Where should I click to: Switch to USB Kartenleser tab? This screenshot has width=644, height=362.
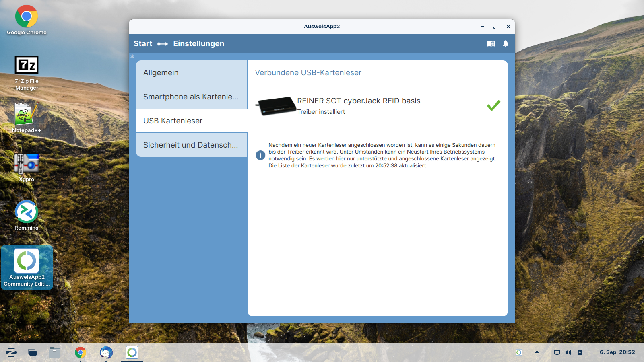192,121
